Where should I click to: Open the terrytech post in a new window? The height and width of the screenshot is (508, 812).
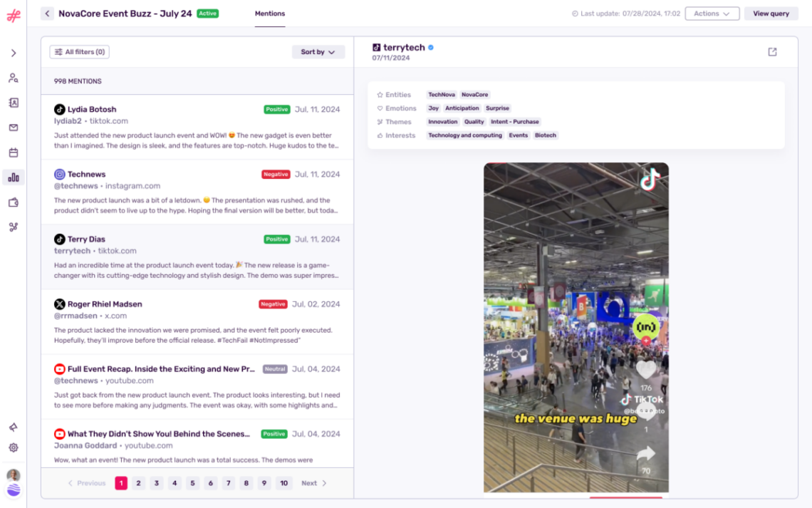pos(771,51)
